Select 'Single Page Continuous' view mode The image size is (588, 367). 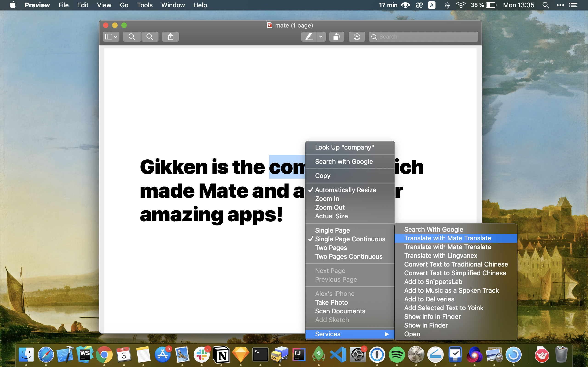pyautogui.click(x=350, y=239)
